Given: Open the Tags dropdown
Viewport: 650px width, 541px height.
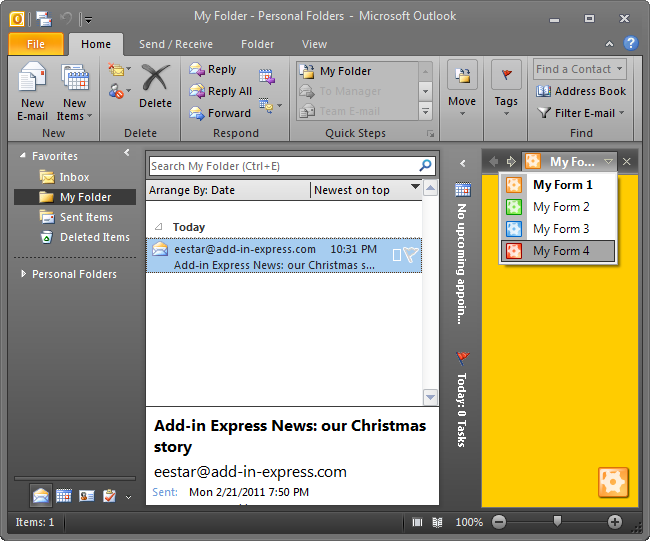Looking at the screenshot, I should 506,89.
